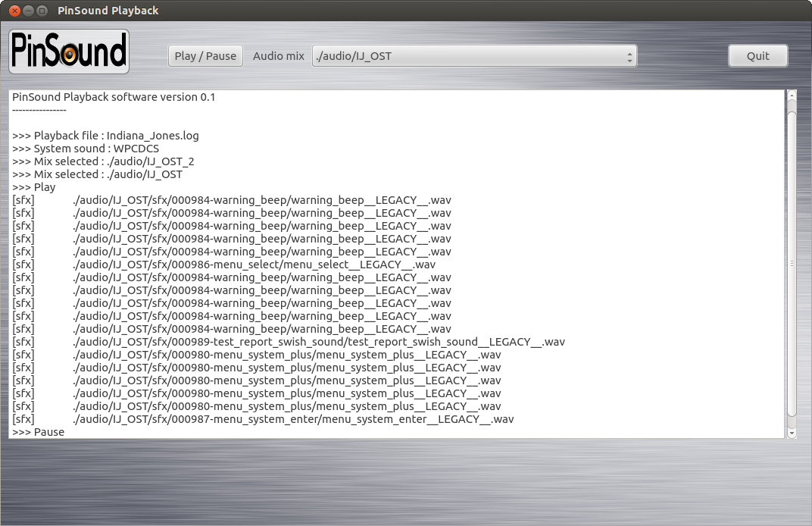Click the 'Audio mix' label

[279, 56]
